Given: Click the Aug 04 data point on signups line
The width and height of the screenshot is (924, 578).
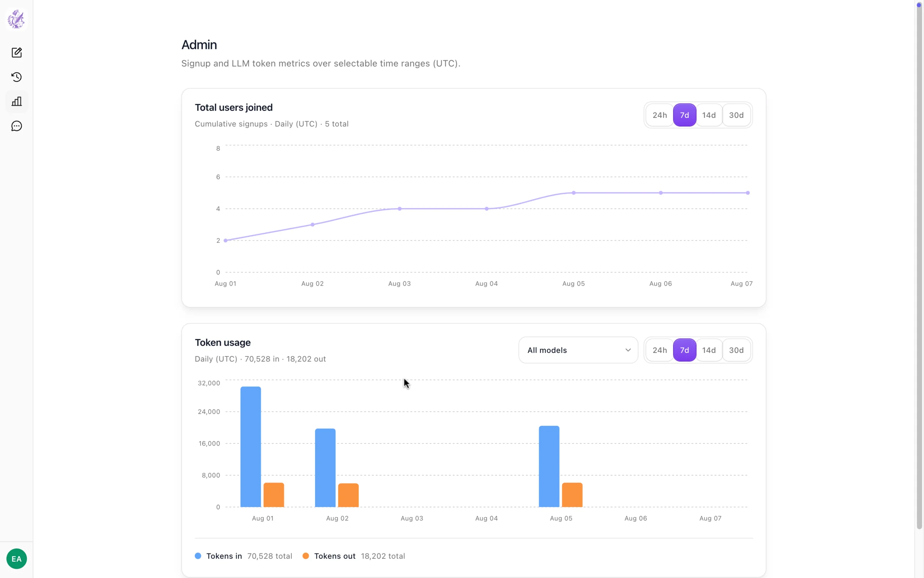Looking at the screenshot, I should (487, 209).
